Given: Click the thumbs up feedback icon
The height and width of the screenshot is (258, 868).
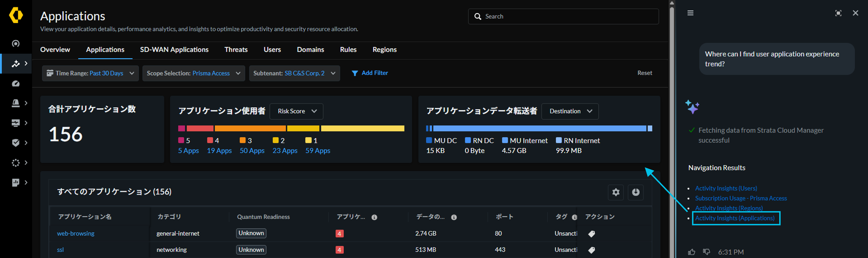Looking at the screenshot, I should (691, 252).
